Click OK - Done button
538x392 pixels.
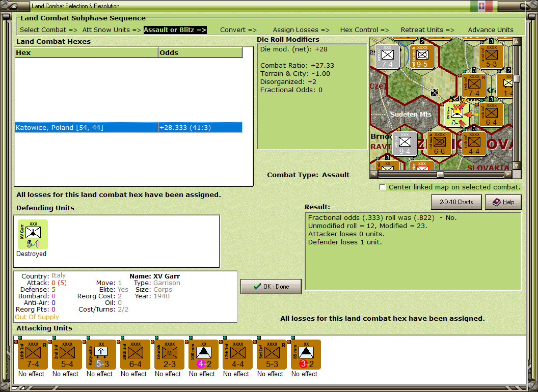click(x=271, y=287)
